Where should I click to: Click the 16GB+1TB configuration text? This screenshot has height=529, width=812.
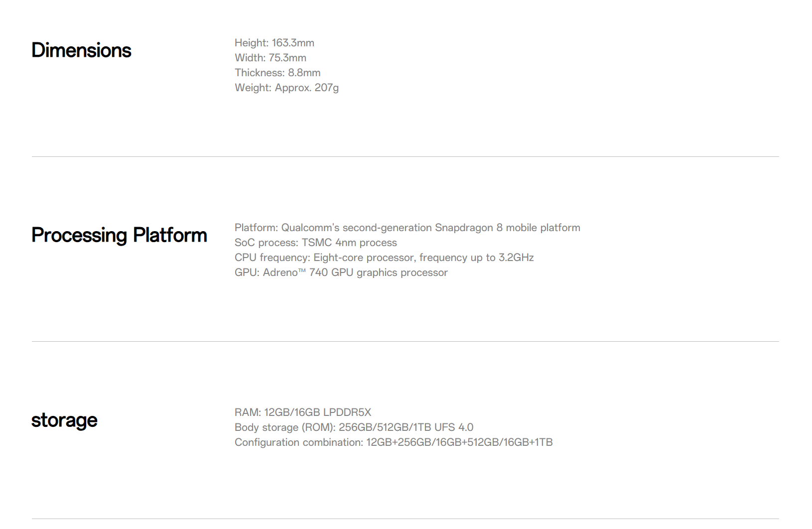(x=528, y=442)
